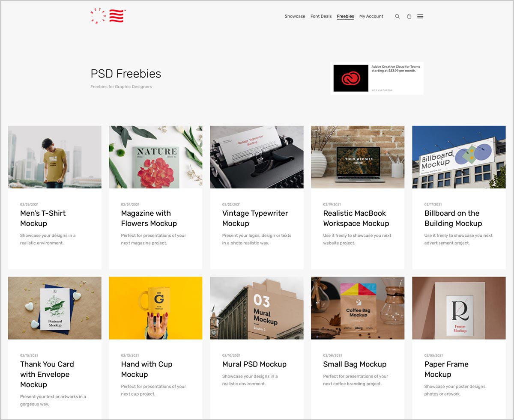Open the search icon in header

397,16
